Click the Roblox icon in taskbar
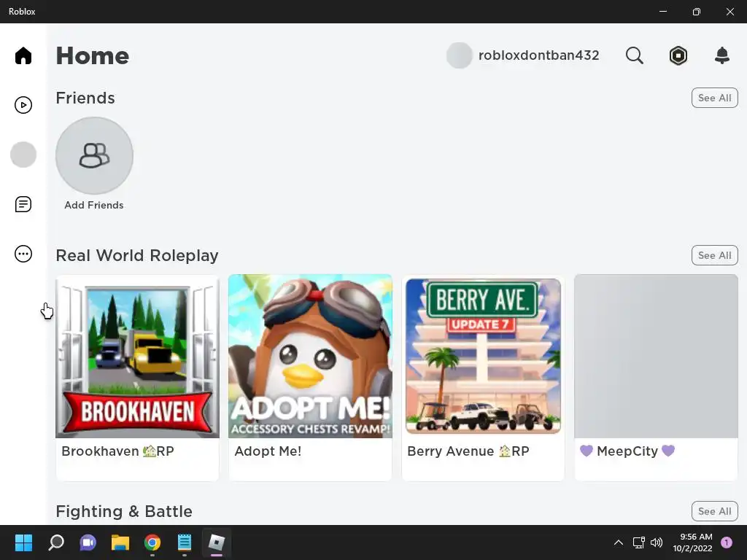This screenshot has width=747, height=560. pos(216,542)
